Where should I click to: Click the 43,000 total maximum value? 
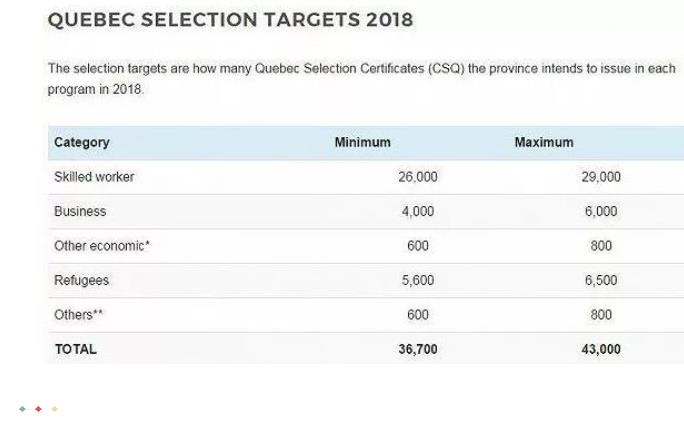[601, 349]
